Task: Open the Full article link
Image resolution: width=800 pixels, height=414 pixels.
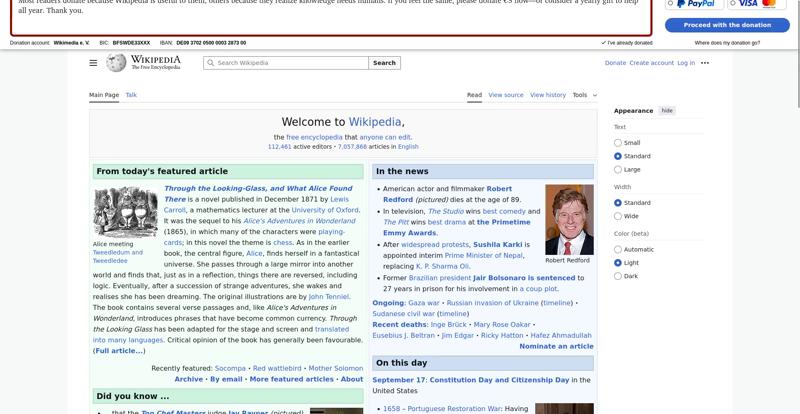Action: (119, 351)
